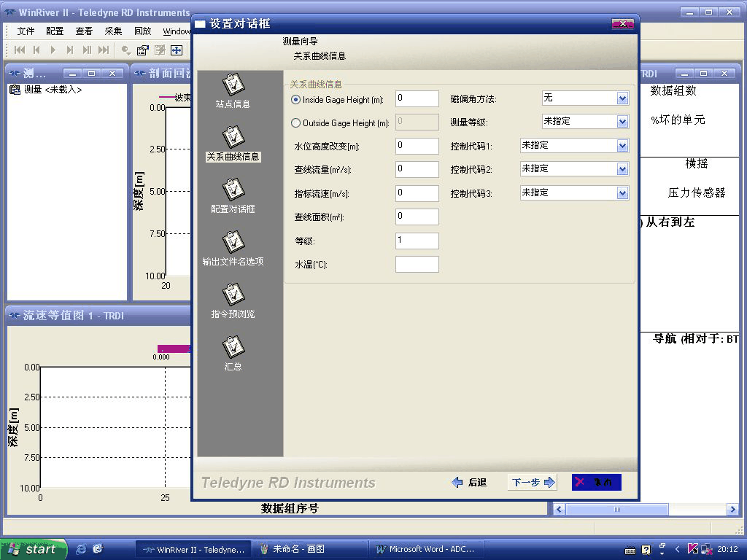Select the Inside Gage Height radio button

click(x=295, y=98)
